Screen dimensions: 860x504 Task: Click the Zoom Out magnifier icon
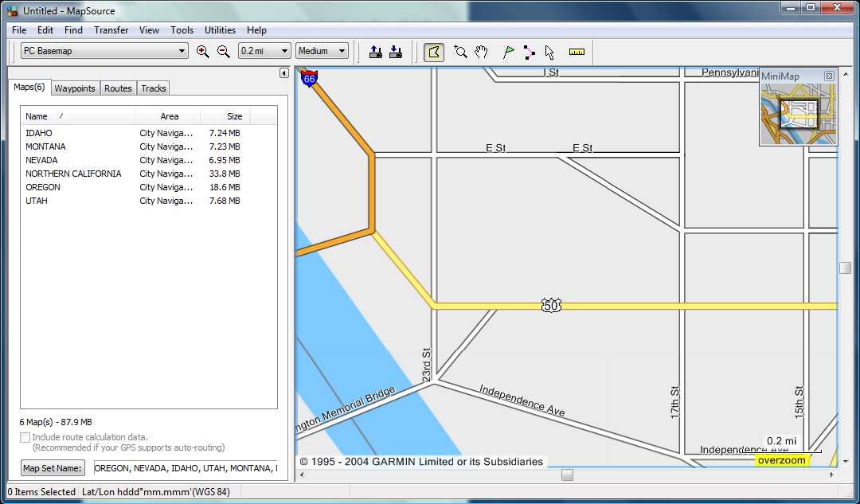pos(223,52)
